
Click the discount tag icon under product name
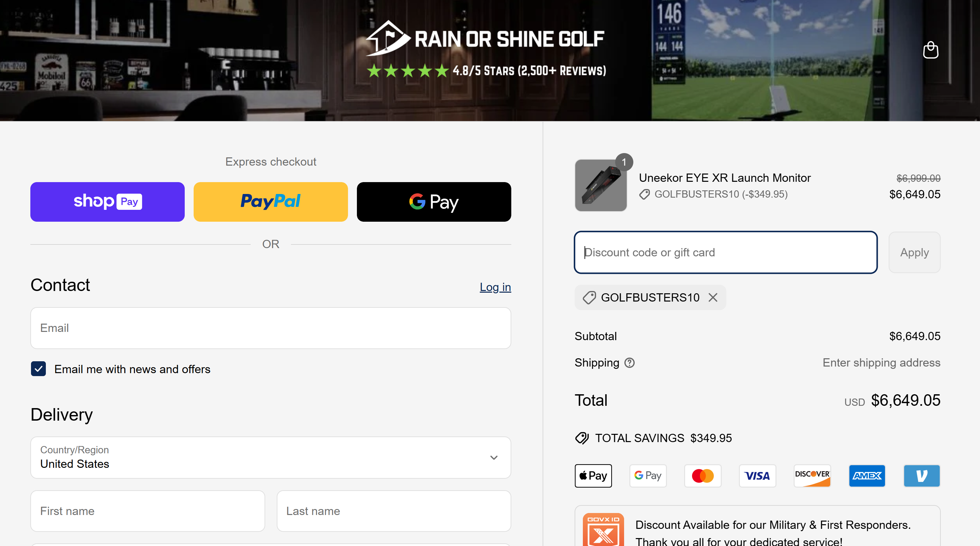click(x=645, y=194)
